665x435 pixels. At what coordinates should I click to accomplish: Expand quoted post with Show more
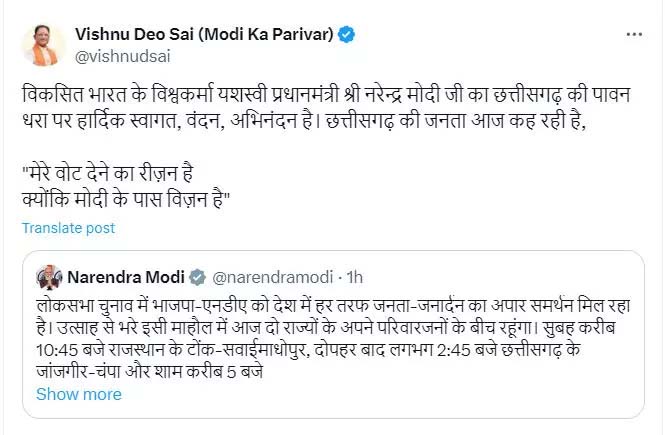pyautogui.click(x=79, y=394)
